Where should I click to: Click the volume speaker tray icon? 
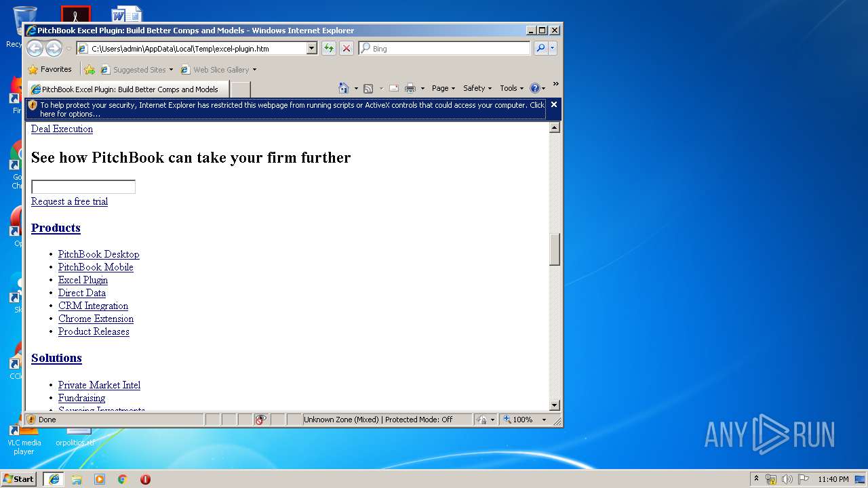pyautogui.click(x=787, y=479)
